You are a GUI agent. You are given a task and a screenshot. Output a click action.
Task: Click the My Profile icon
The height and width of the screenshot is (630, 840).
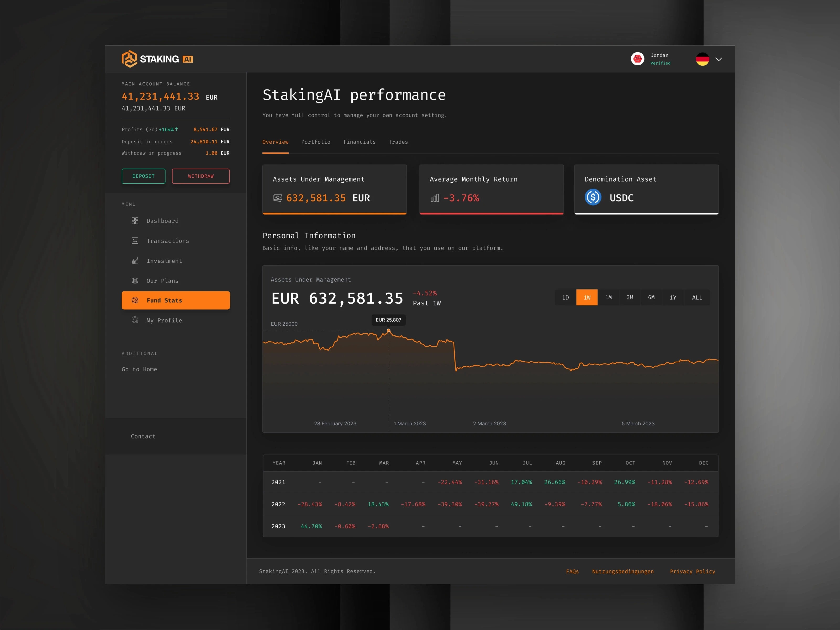(135, 320)
